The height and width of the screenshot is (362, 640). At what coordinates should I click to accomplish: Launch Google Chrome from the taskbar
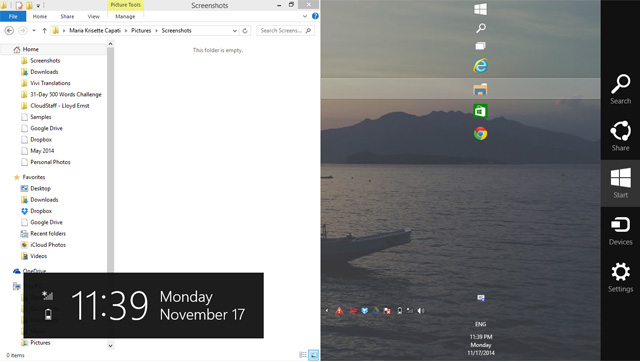pyautogui.click(x=480, y=133)
